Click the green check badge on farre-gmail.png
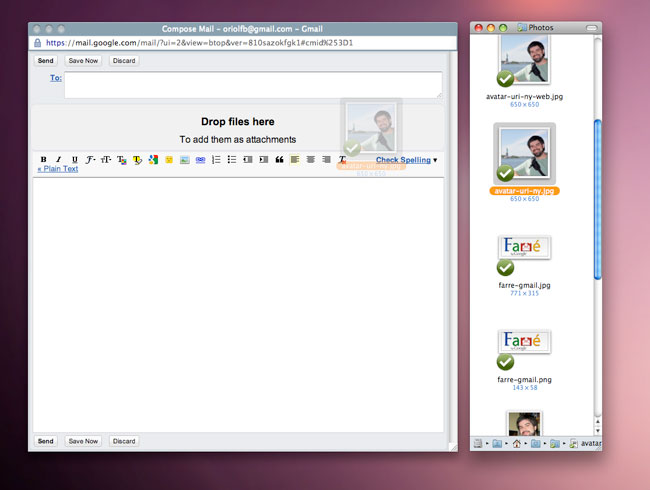 tap(505, 362)
